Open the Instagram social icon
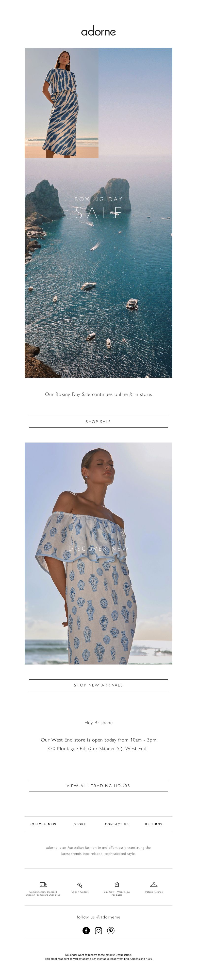Image resolution: width=197 pixels, height=980 pixels. pos(98,930)
